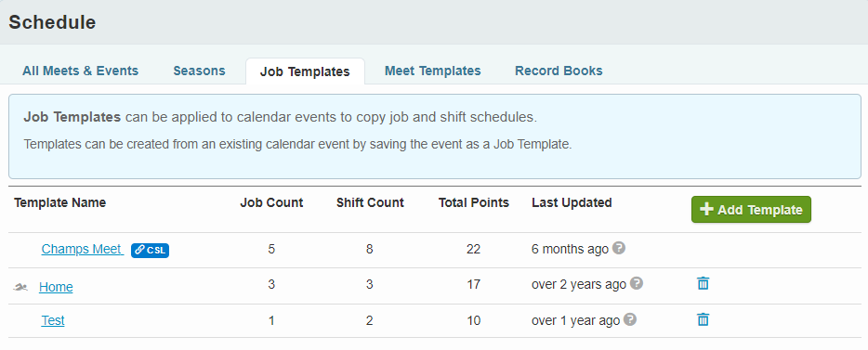Delete the Home template via trash icon

703,284
